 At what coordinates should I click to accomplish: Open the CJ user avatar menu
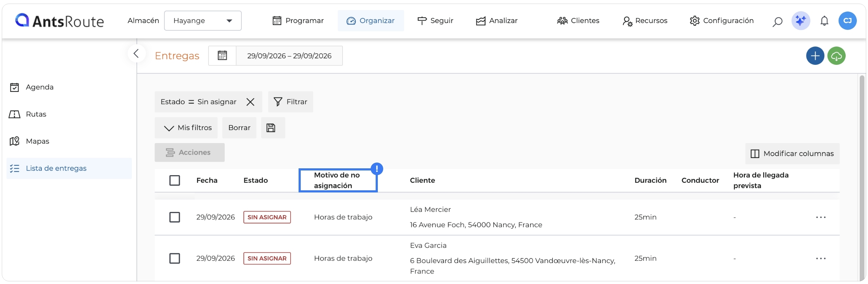tap(847, 21)
